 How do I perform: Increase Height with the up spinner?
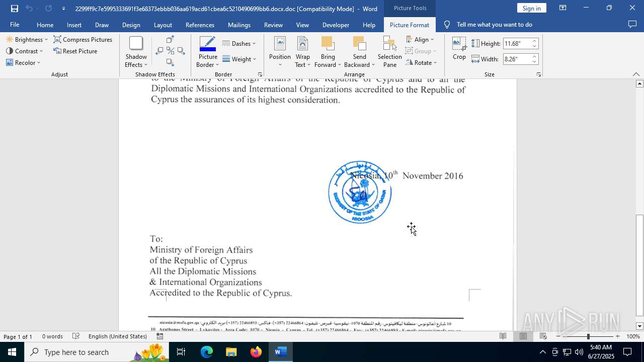pyautogui.click(x=535, y=41)
